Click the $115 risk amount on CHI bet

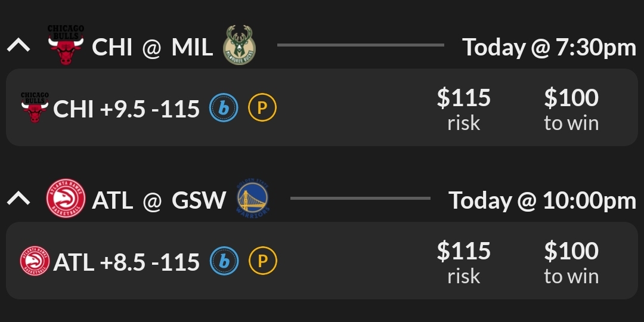[x=463, y=108]
